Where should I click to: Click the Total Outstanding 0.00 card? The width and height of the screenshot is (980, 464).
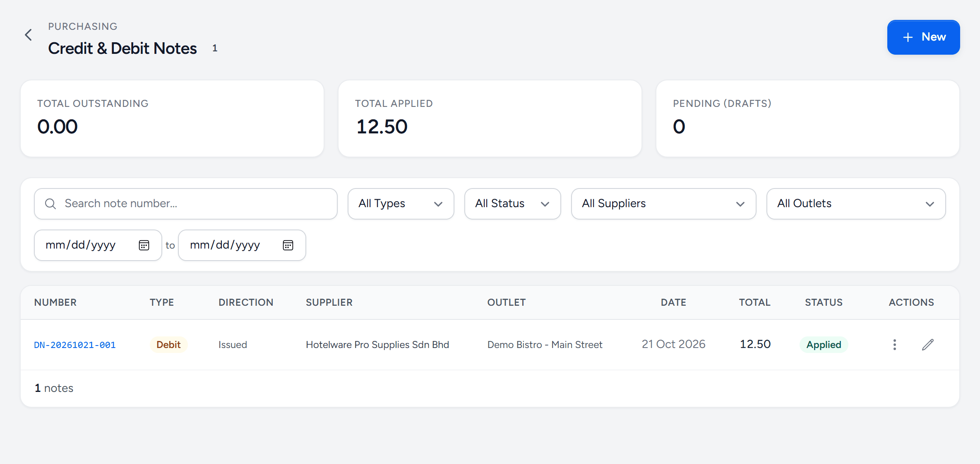(172, 118)
